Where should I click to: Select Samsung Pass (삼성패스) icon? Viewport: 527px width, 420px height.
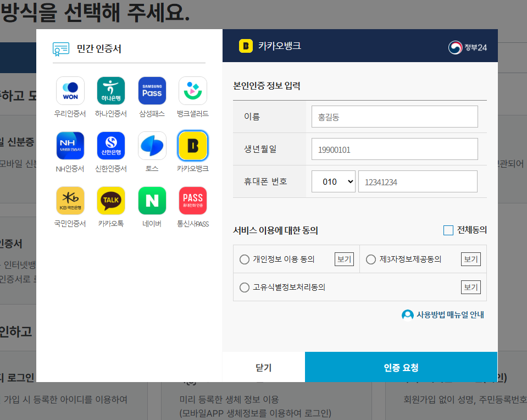point(152,91)
